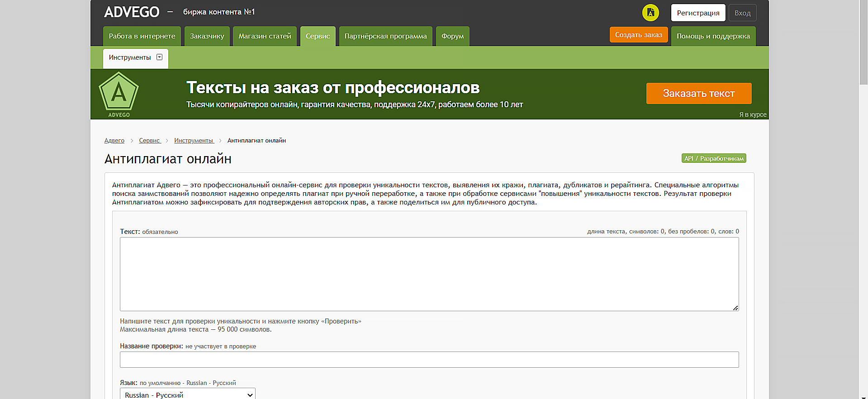Click the Я в курсе banner link
Viewport: 868px width, 399px height.
pyautogui.click(x=753, y=114)
